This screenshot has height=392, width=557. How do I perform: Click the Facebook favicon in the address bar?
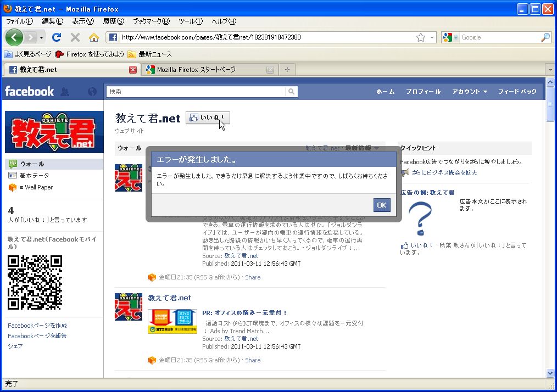click(x=113, y=37)
